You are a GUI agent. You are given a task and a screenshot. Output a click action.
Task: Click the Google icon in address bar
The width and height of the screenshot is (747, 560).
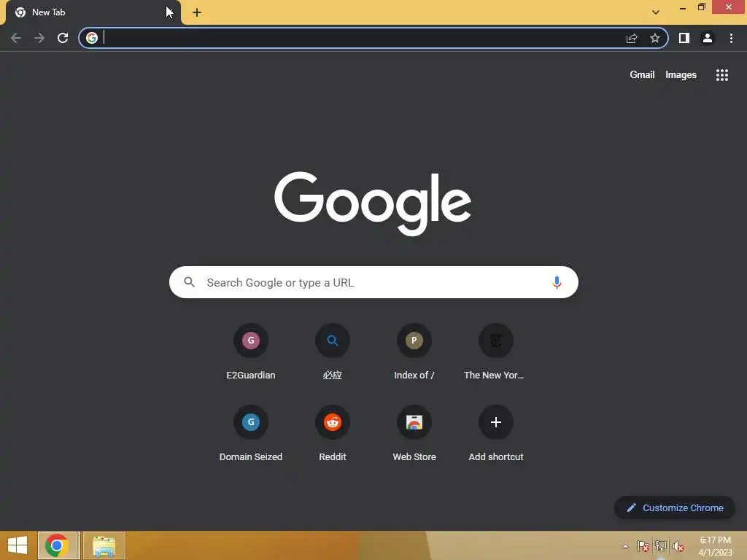click(92, 38)
